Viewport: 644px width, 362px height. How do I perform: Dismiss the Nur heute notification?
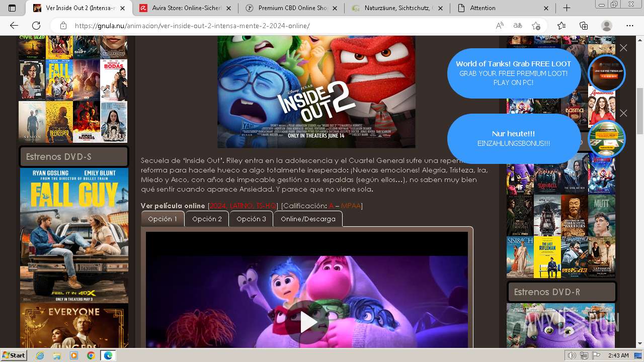(x=623, y=113)
